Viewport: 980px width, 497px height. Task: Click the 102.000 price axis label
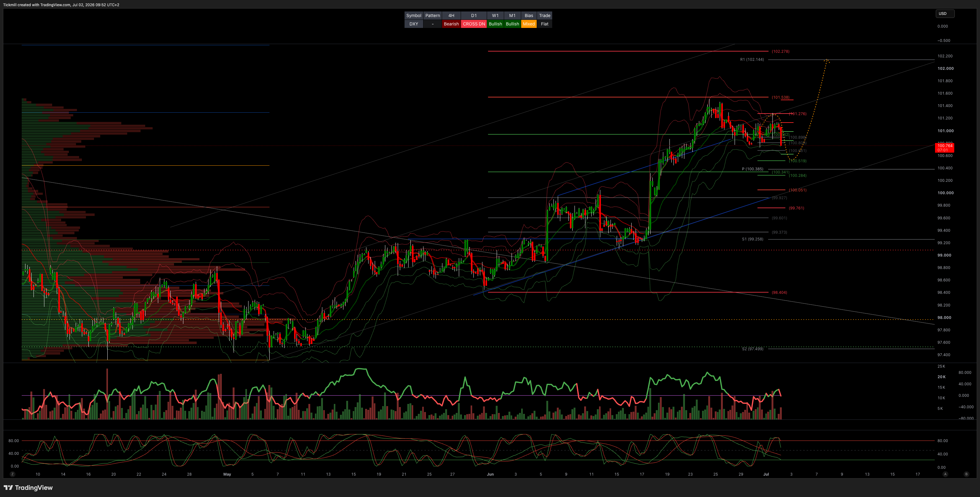(x=945, y=69)
